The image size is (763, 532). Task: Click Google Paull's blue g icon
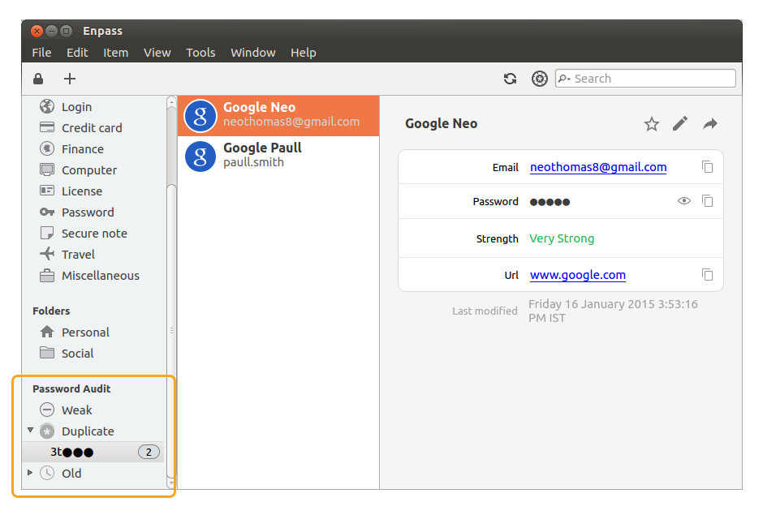200,157
